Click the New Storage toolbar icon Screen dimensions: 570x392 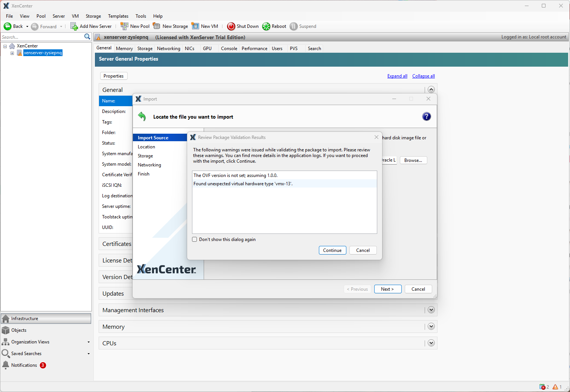[157, 26]
